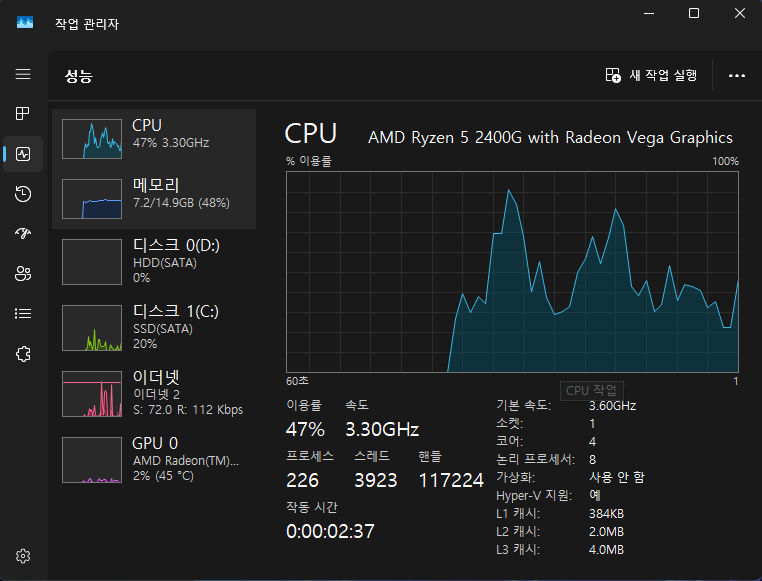Click the main CPU utilization graph
Viewport: 762px width, 581px height.
coord(512,272)
